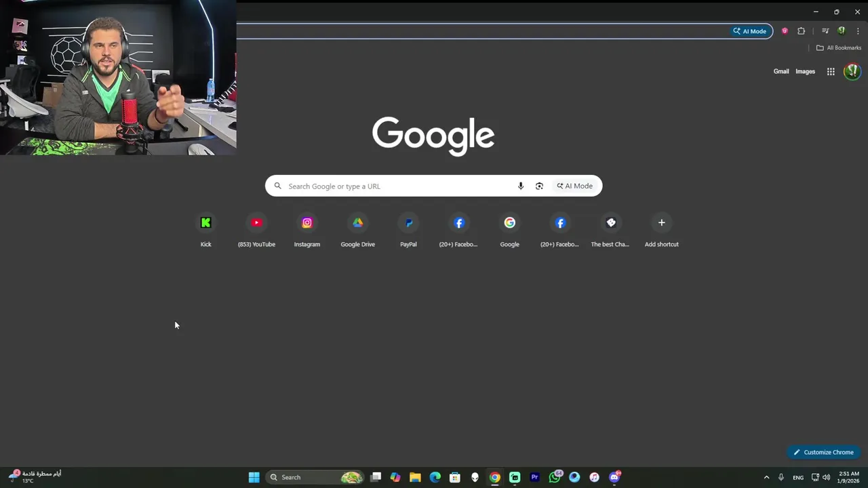Open the Chrome profile avatar in toolbar
Viewport: 868px width, 488px height.
(x=842, y=30)
